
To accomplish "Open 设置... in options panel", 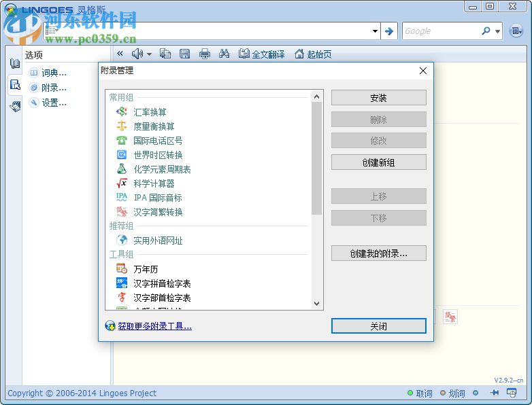I will coord(48,103).
